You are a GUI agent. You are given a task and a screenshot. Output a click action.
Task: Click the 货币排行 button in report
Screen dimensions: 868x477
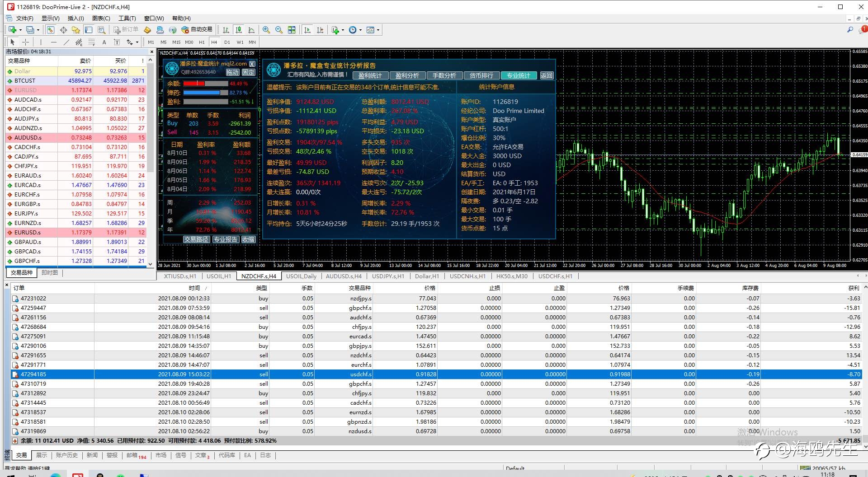(x=481, y=75)
